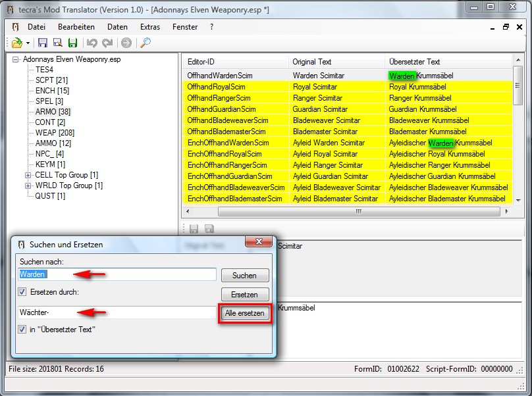Screen dimensions: 532x396
Task: Select SPEL [3] tree item
Action: point(49,101)
